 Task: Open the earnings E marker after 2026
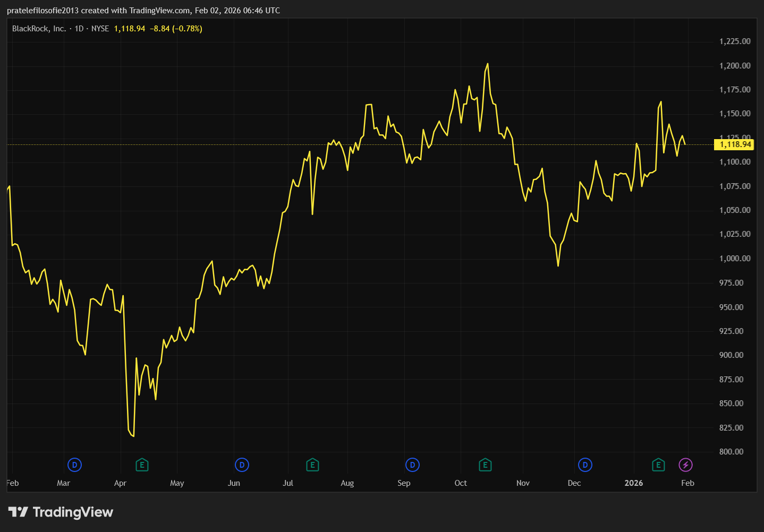658,465
